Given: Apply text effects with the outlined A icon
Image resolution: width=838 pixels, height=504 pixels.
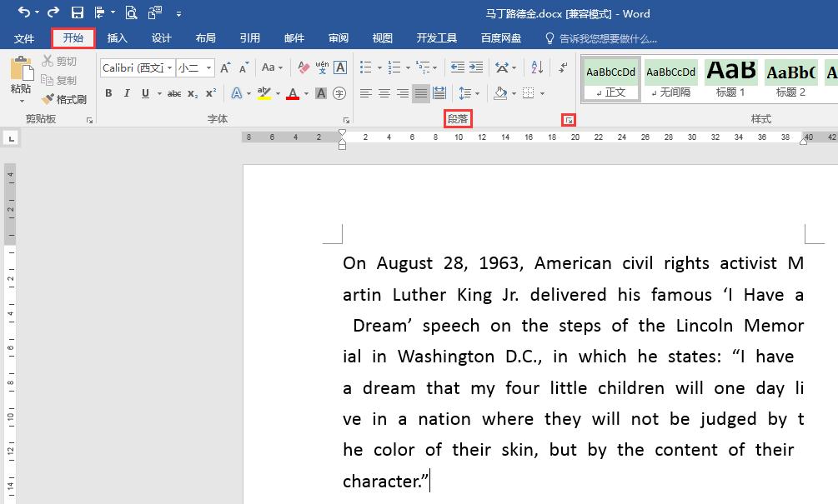Looking at the screenshot, I should click(x=236, y=93).
